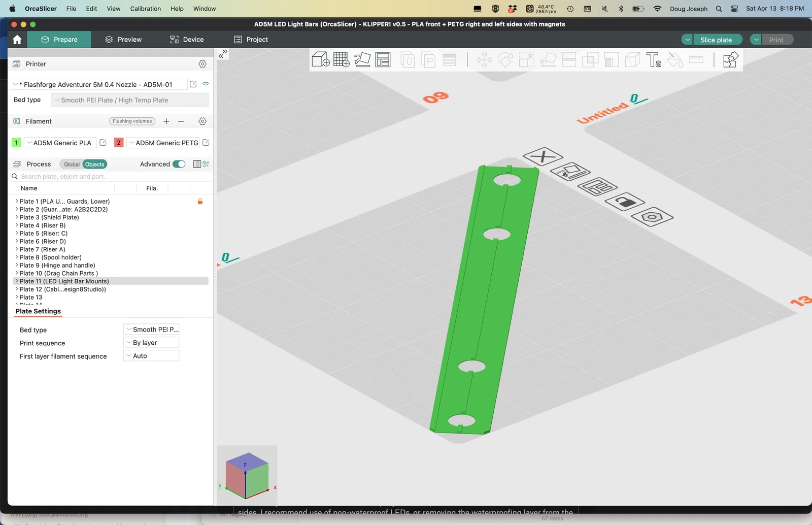Click the search plate, object and part field
Image resolution: width=812 pixels, height=525 pixels.
click(112, 177)
